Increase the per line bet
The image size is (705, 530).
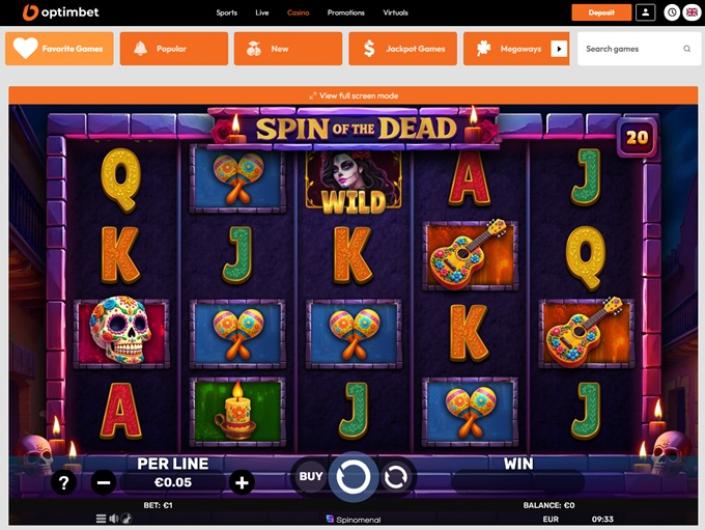tap(242, 482)
